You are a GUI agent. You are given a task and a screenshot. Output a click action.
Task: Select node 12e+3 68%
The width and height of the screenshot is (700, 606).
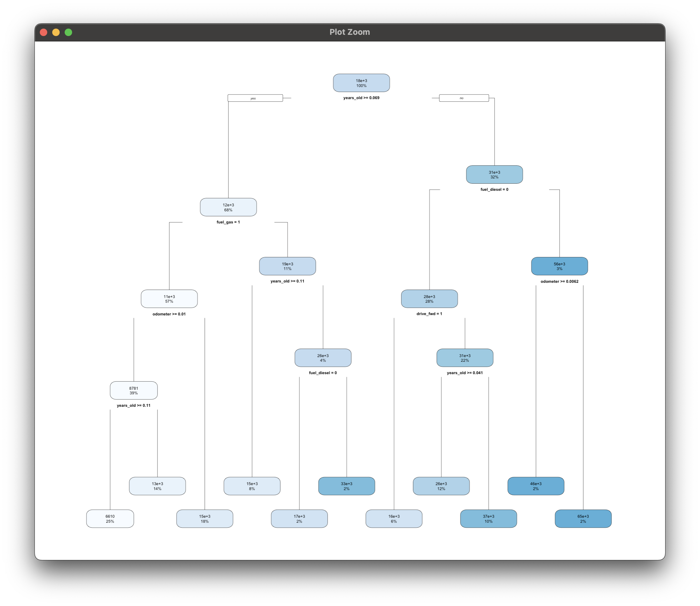tap(228, 207)
